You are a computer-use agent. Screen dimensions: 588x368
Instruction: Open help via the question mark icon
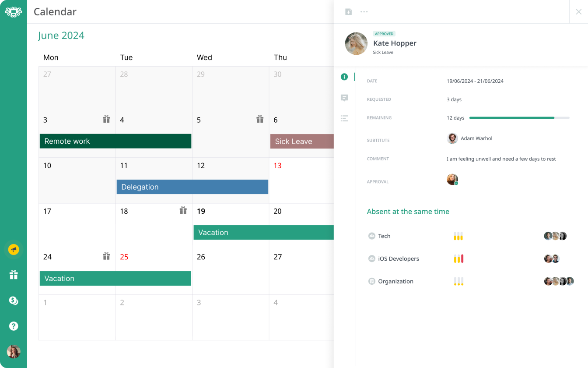[14, 326]
